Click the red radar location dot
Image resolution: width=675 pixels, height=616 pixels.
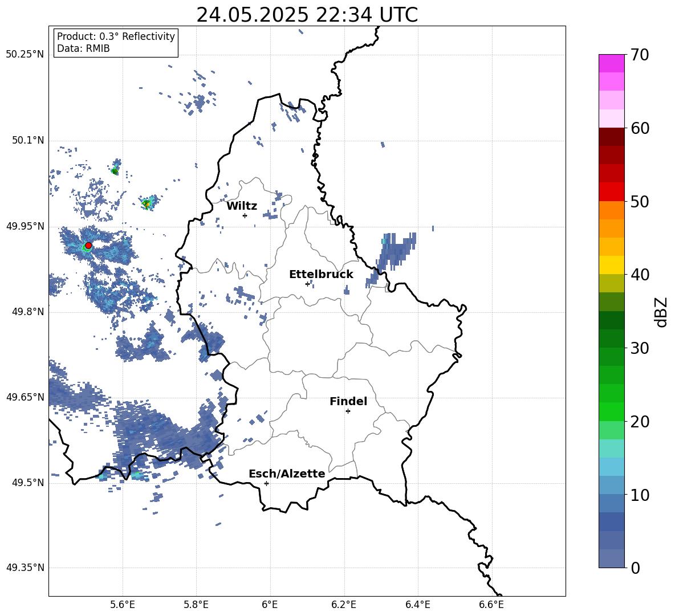(x=88, y=246)
